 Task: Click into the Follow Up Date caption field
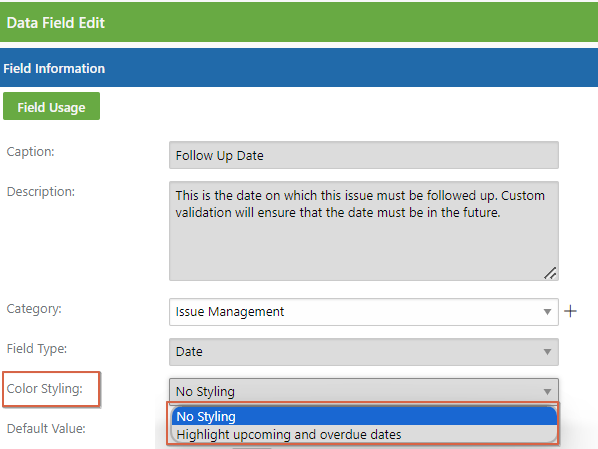364,155
